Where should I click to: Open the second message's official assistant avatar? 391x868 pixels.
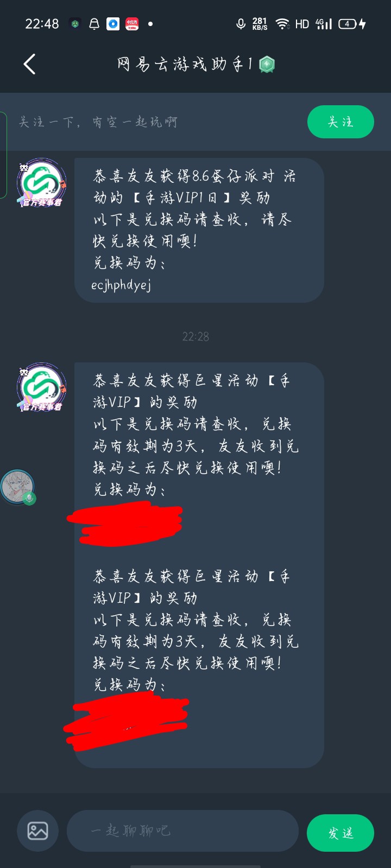point(42,387)
